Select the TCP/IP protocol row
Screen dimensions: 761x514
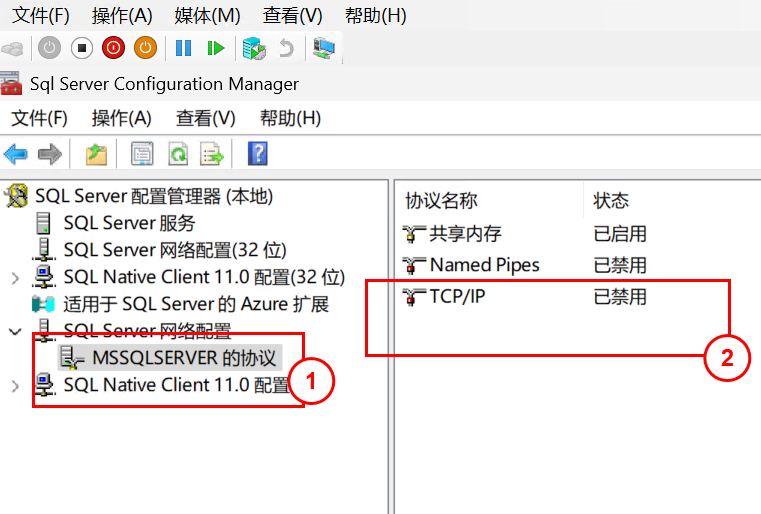[x=457, y=296]
